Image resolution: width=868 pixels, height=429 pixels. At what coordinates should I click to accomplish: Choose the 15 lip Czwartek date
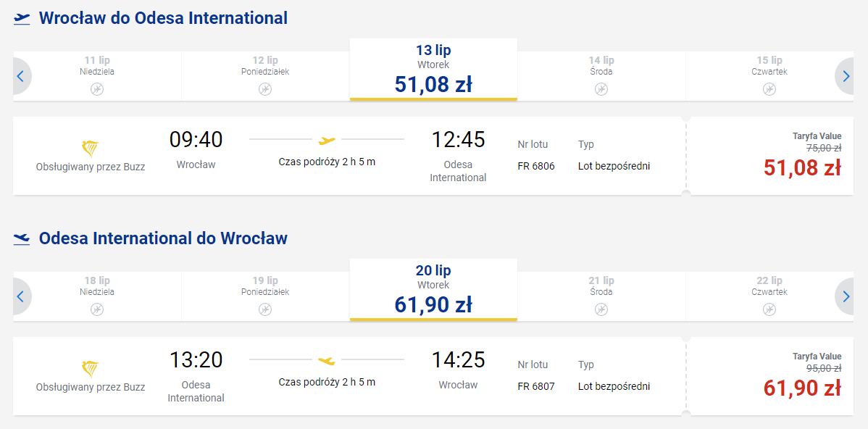[x=769, y=76]
